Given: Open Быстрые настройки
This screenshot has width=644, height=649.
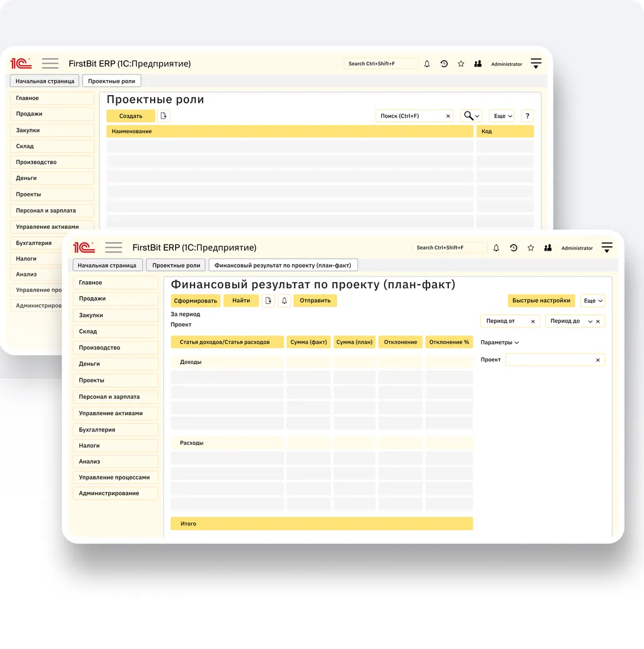Looking at the screenshot, I should pos(541,301).
